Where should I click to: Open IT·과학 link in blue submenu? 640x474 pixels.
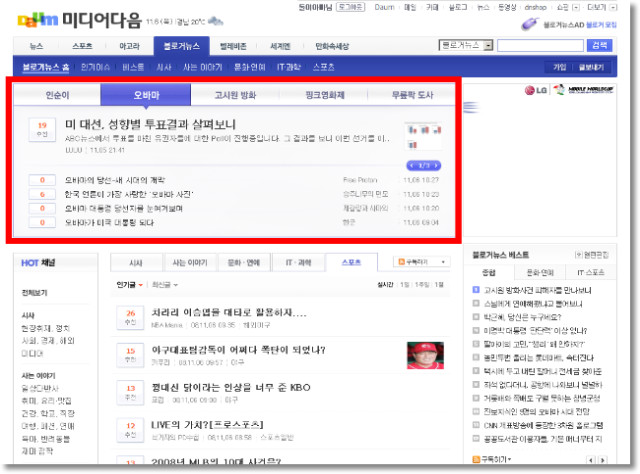(x=289, y=67)
